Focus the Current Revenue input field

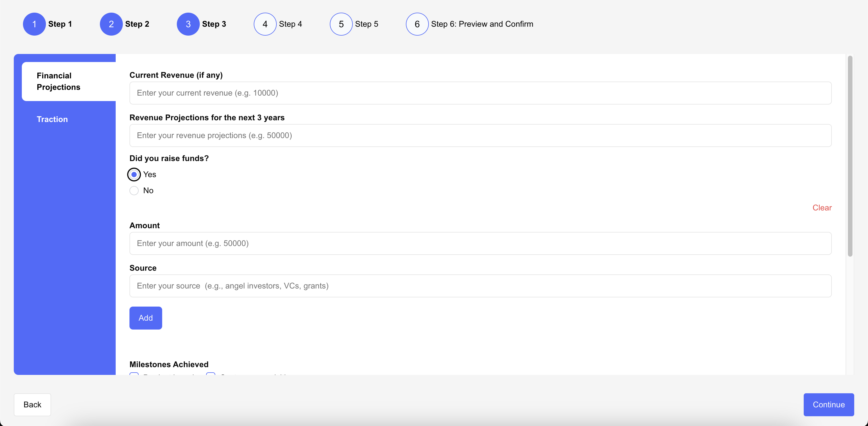click(x=480, y=93)
